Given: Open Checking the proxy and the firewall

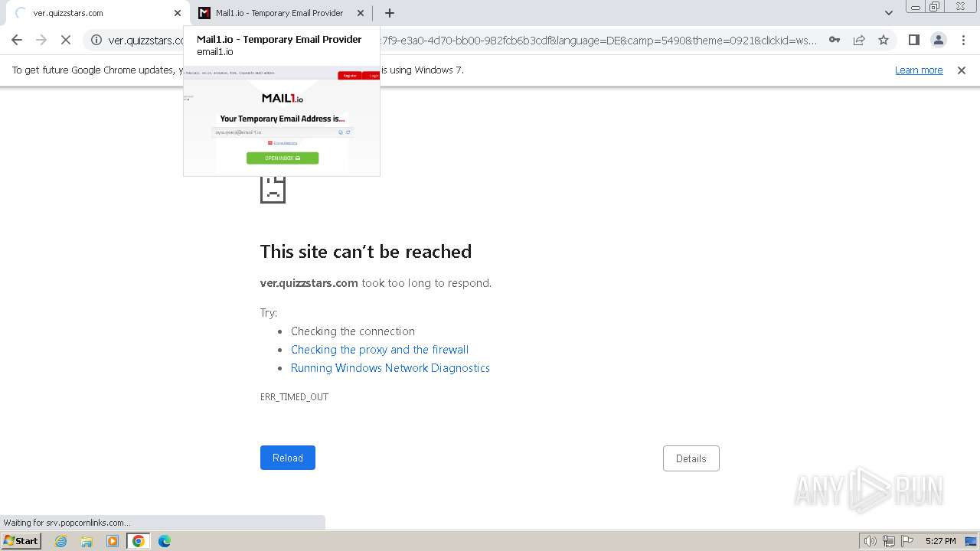Looking at the screenshot, I should [x=380, y=350].
